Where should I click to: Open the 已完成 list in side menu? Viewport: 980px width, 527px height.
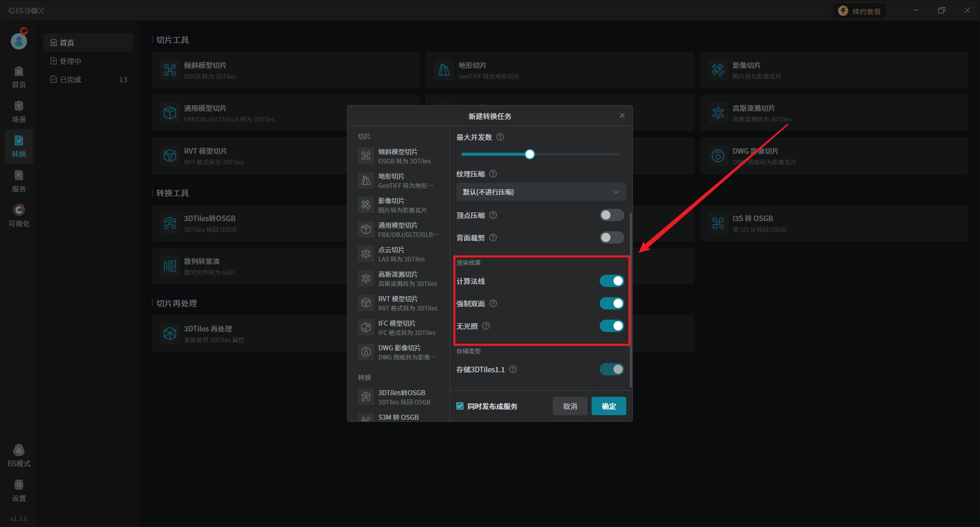70,80
